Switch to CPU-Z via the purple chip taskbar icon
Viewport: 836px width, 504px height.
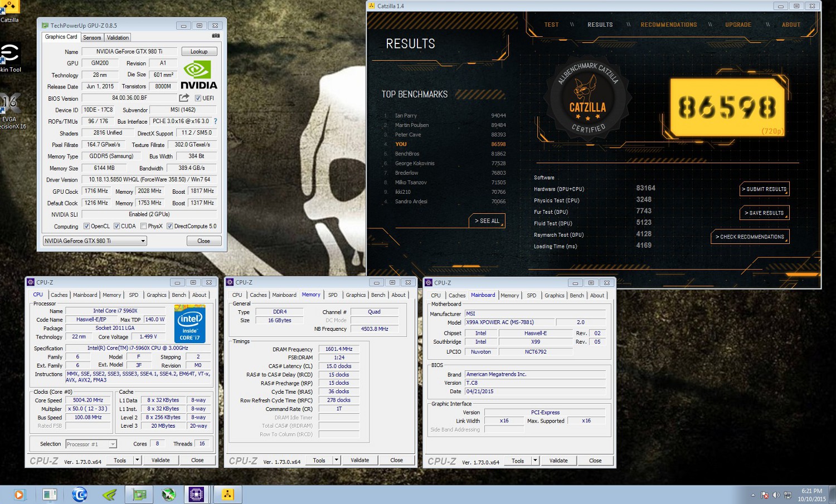point(196,495)
